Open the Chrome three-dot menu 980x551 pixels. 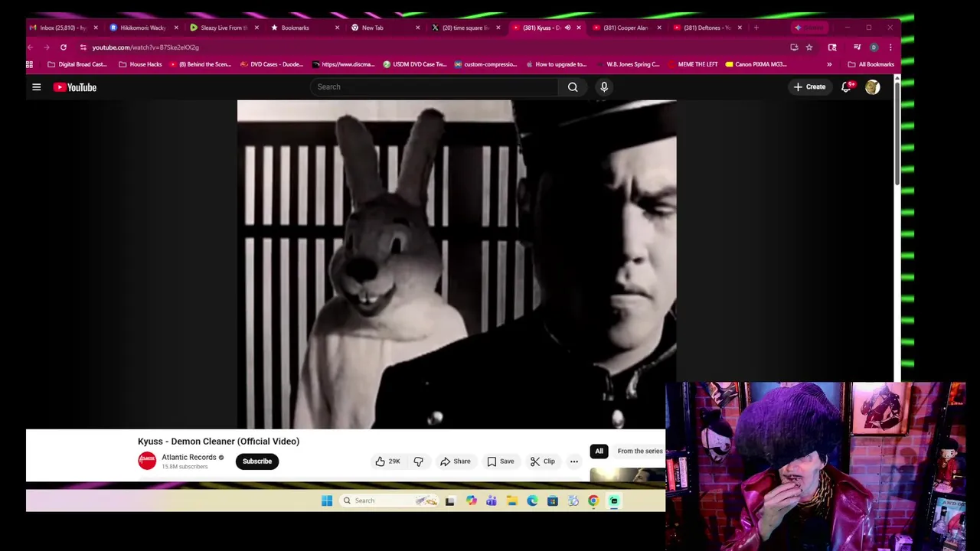[x=890, y=47]
